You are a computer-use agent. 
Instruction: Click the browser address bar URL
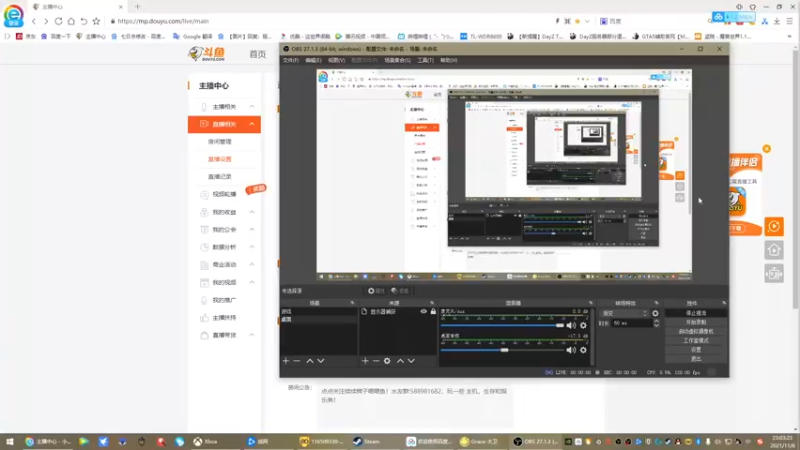click(163, 21)
